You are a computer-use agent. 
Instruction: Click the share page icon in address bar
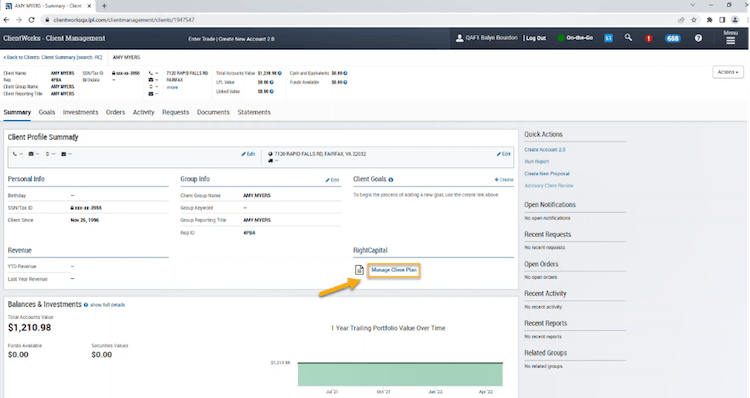pos(681,20)
